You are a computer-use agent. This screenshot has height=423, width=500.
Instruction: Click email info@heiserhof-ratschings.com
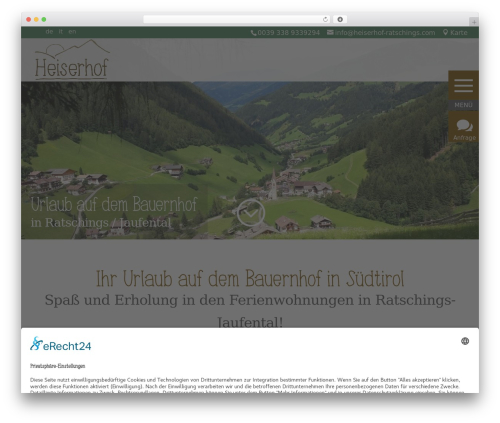pyautogui.click(x=385, y=33)
